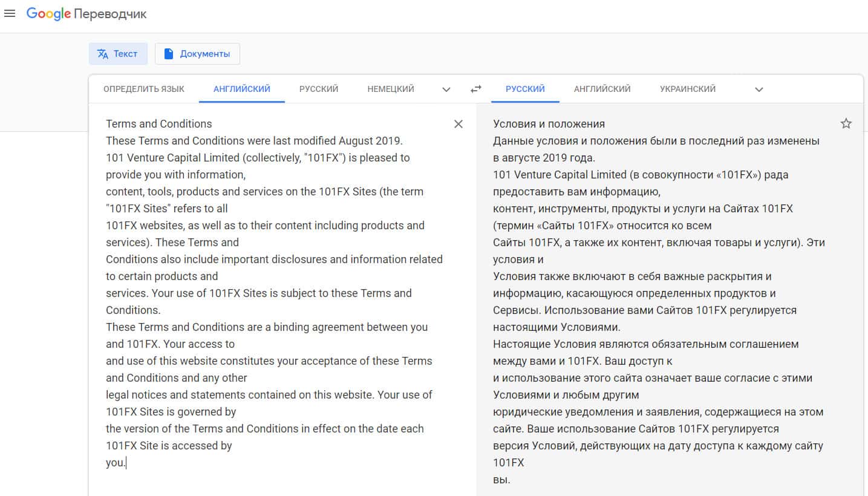Click the translated heading 'Условия и положения'
This screenshot has width=868, height=496.
[x=549, y=124]
